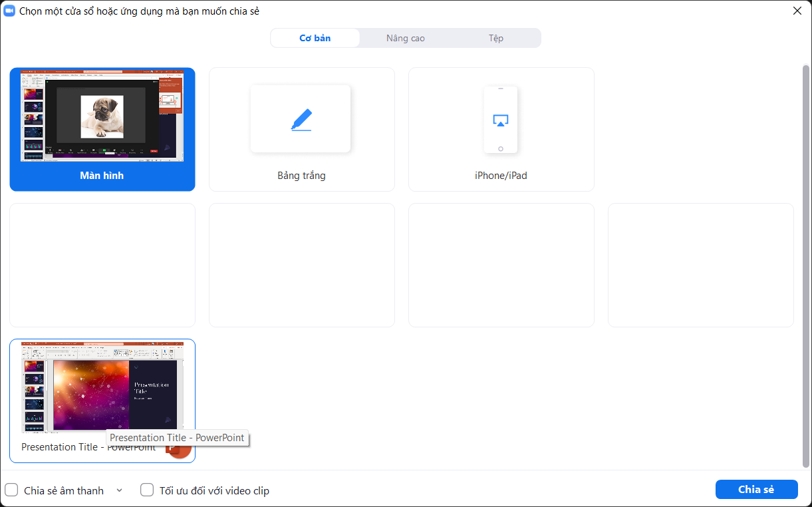Switch to the Nâng cao tab
Screen dimensions: 812x507
pyautogui.click(x=405, y=38)
